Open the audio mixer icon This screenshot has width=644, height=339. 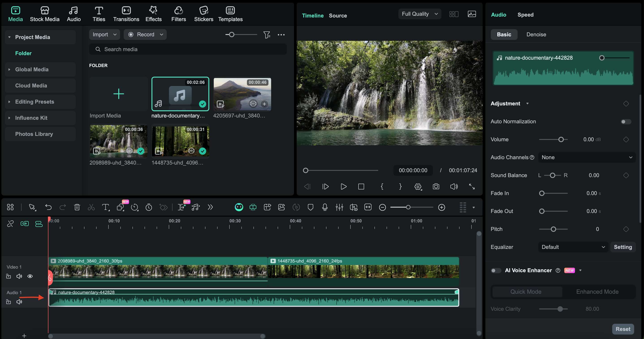point(339,207)
